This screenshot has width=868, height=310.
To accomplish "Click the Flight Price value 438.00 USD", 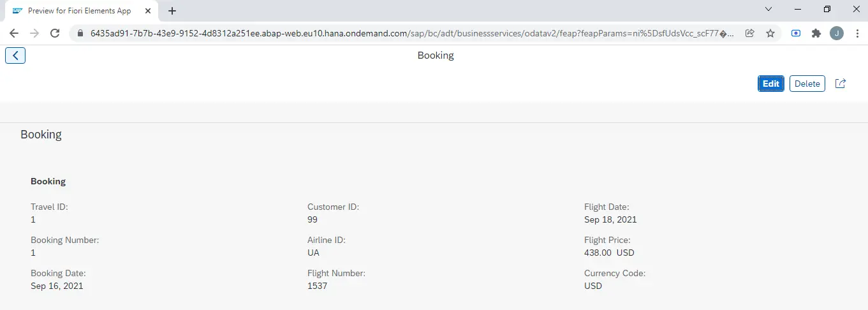I will coord(609,253).
